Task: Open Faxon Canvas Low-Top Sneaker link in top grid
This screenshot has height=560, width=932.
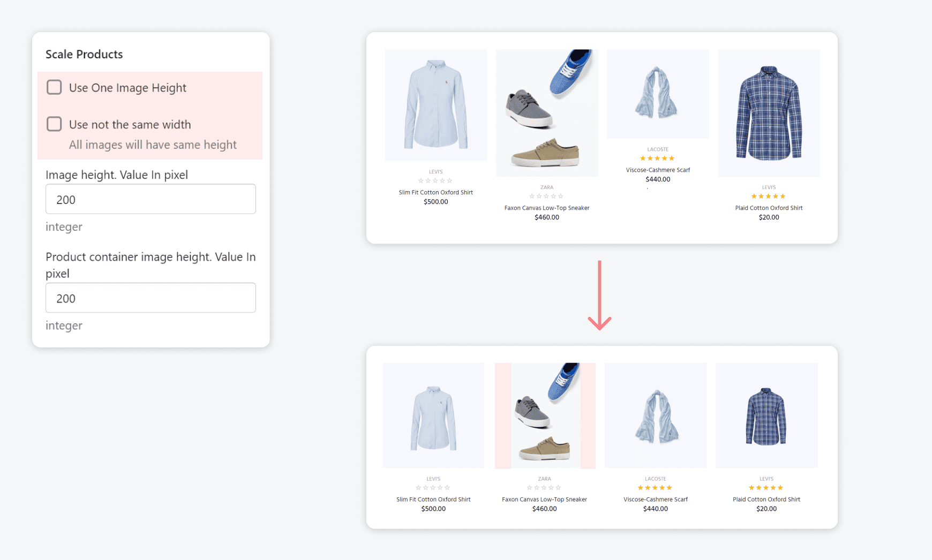Action: coord(546,208)
